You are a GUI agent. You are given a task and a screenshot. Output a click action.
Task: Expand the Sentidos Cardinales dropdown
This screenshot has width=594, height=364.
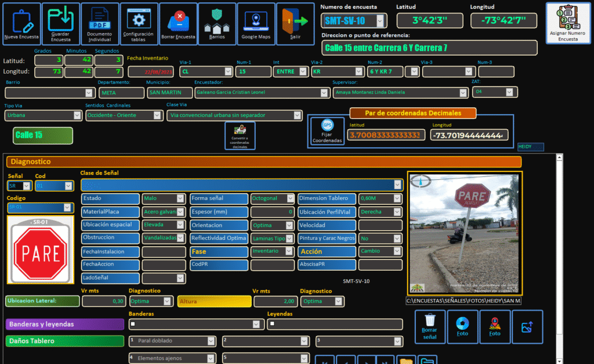(157, 115)
